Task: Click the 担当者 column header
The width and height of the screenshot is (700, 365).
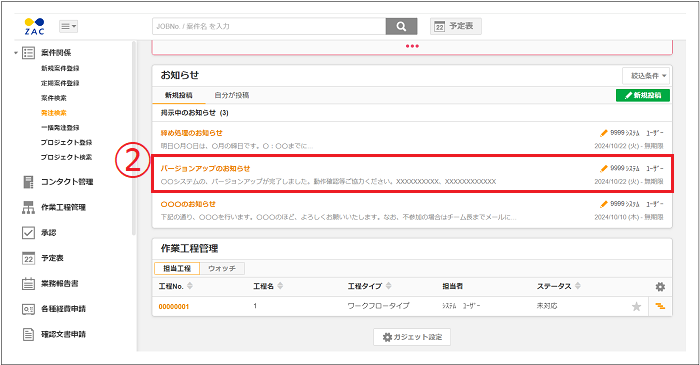Action: pyautogui.click(x=452, y=286)
